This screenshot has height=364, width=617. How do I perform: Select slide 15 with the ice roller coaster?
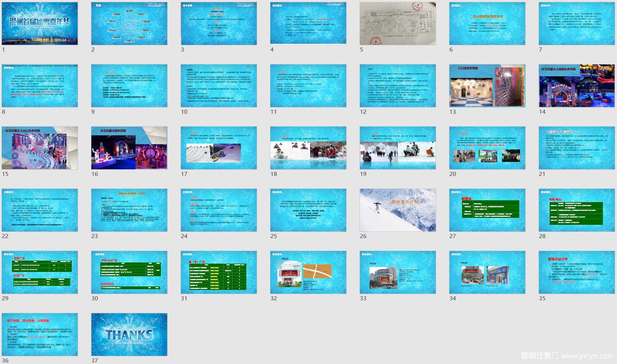40,148
